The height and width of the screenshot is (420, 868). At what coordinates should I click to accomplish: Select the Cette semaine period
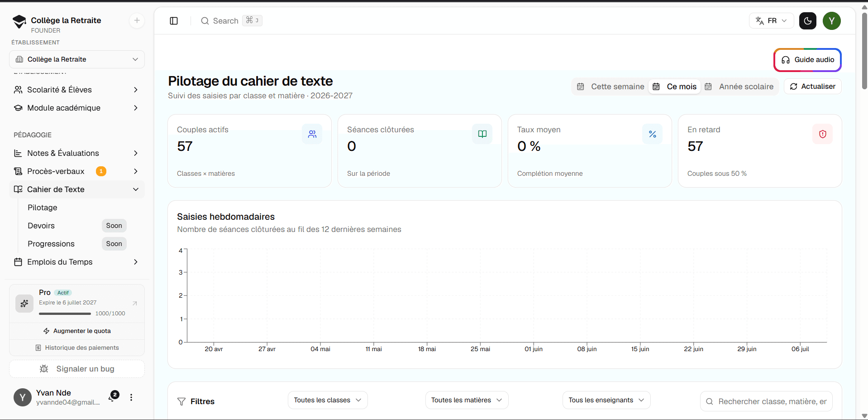coord(610,87)
